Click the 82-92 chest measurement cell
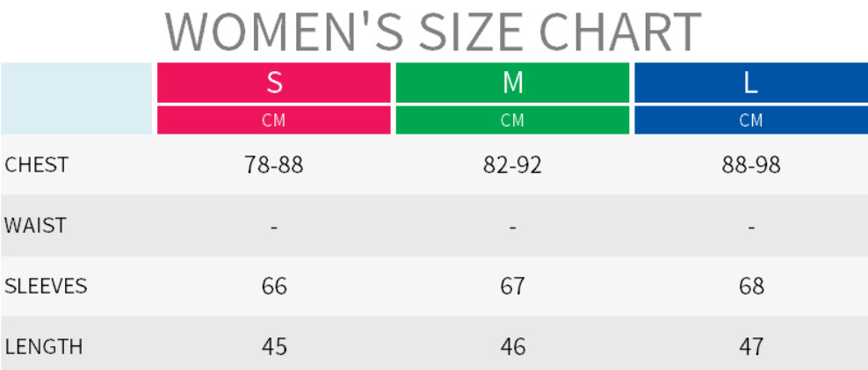This screenshot has height=370, width=868. [x=513, y=165]
